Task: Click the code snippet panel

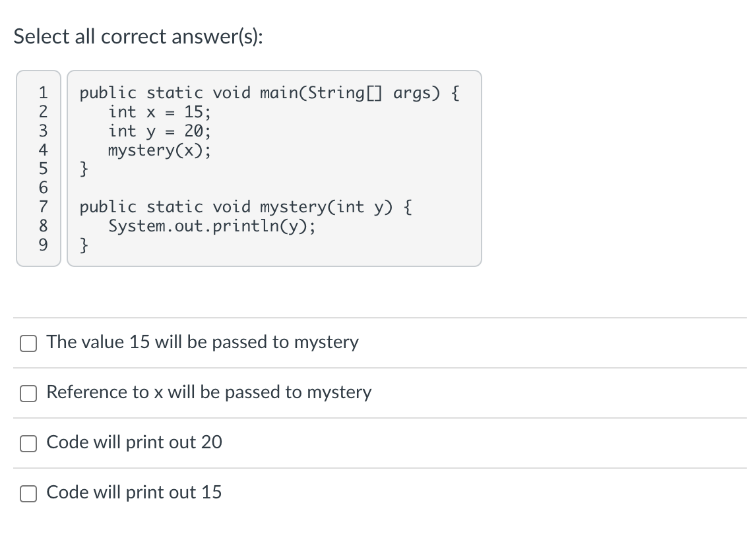Action: (x=274, y=168)
